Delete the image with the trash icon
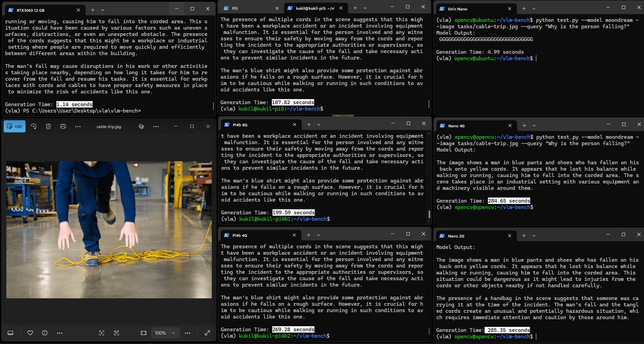This screenshot has width=644, height=344. (x=48, y=126)
